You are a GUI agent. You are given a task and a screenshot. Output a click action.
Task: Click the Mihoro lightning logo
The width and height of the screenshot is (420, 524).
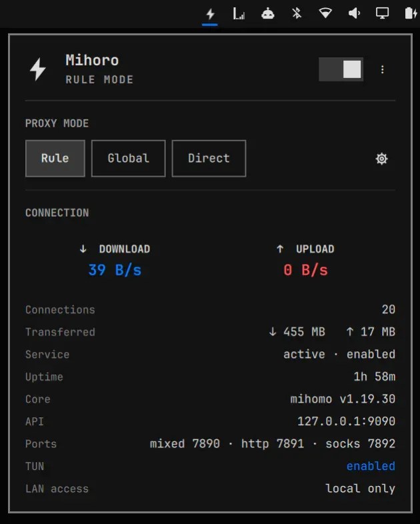pyautogui.click(x=38, y=69)
